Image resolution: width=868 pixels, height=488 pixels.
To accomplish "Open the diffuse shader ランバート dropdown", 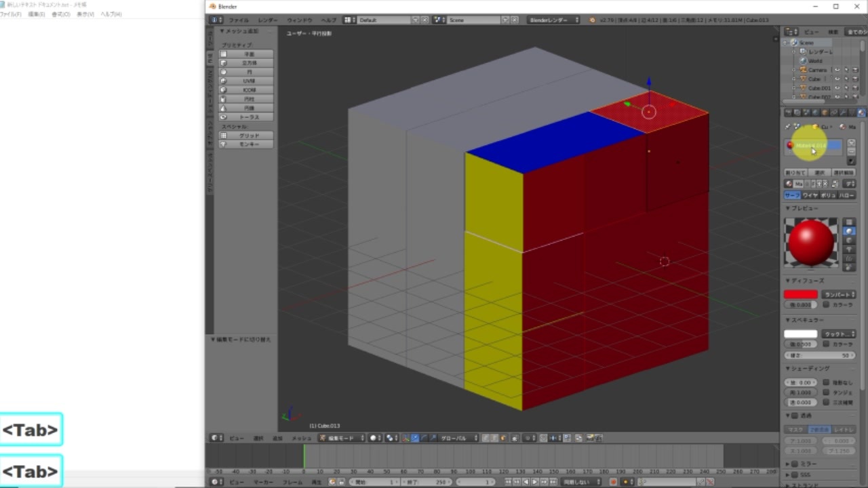I will point(838,295).
